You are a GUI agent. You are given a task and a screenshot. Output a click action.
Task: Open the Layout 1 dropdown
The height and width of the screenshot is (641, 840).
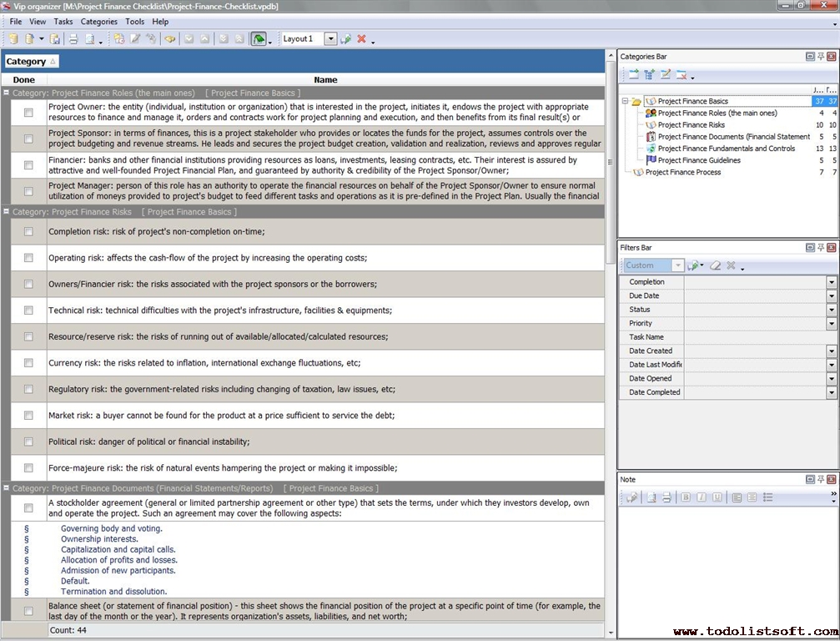[330, 39]
